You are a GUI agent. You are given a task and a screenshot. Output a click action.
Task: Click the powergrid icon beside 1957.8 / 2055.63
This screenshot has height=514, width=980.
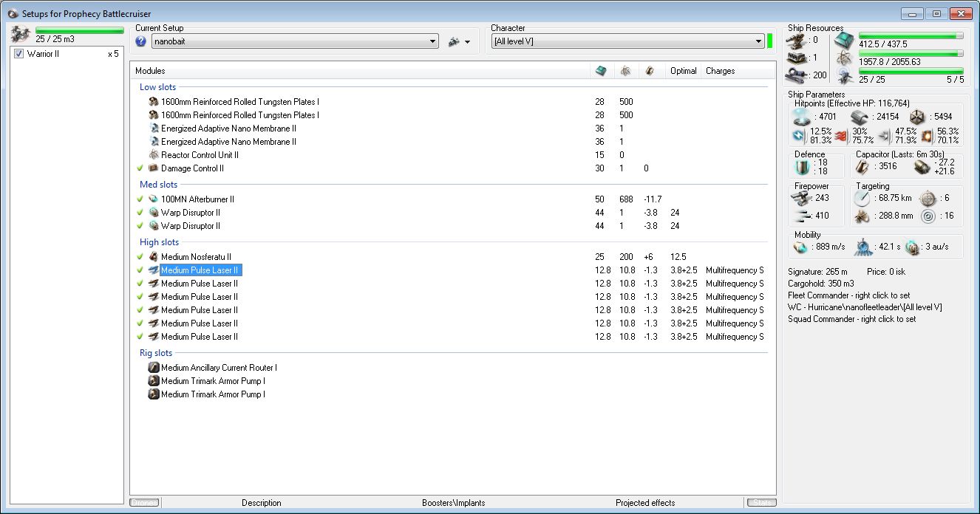click(843, 58)
